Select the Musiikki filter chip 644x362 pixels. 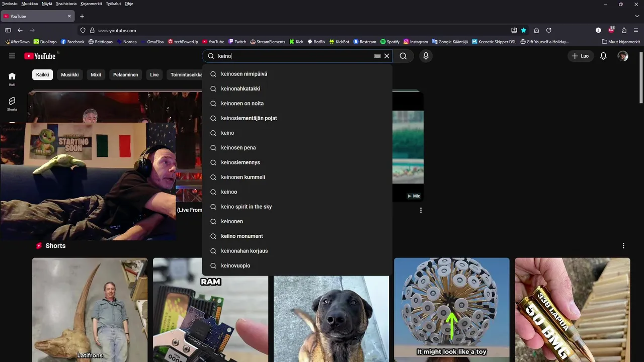point(70,75)
